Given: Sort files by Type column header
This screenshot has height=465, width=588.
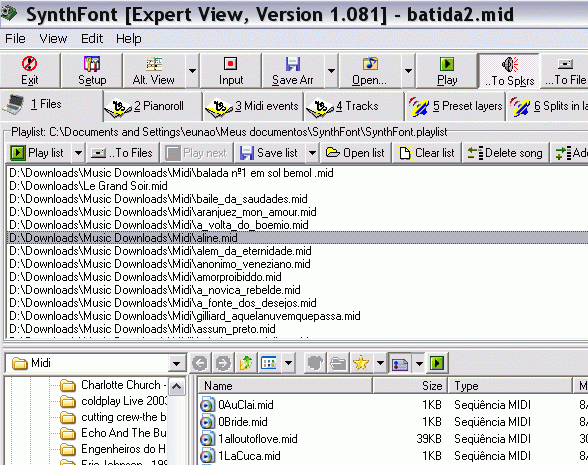Looking at the screenshot, I should click(510, 386).
